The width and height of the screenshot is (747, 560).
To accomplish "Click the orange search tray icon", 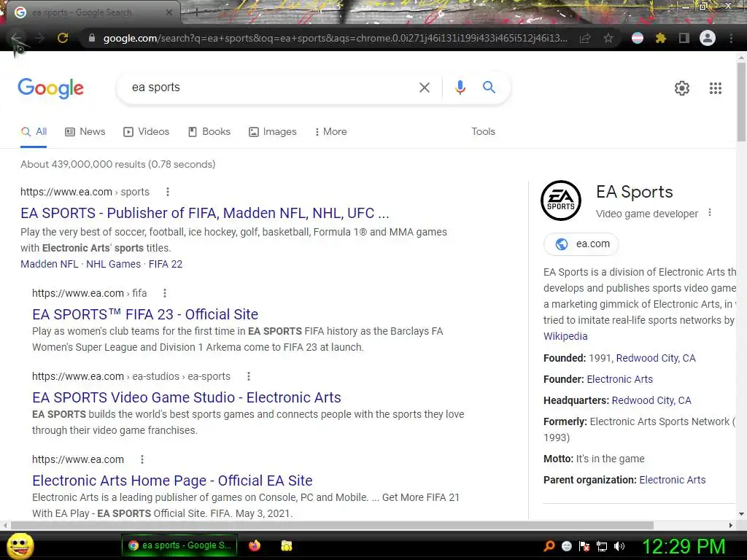I will (x=549, y=546).
